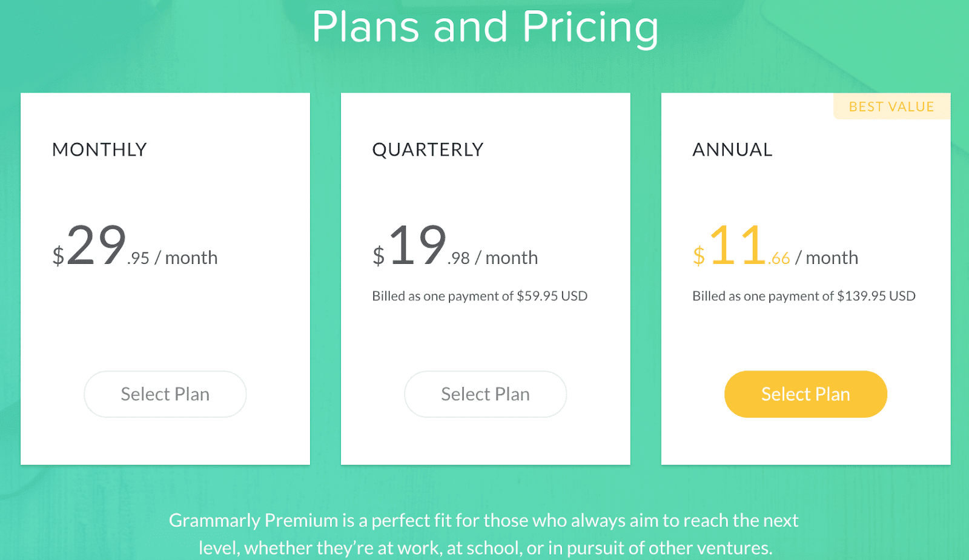Click Select Plan under the Monthly plan
This screenshot has height=560, width=969.
[165, 394]
